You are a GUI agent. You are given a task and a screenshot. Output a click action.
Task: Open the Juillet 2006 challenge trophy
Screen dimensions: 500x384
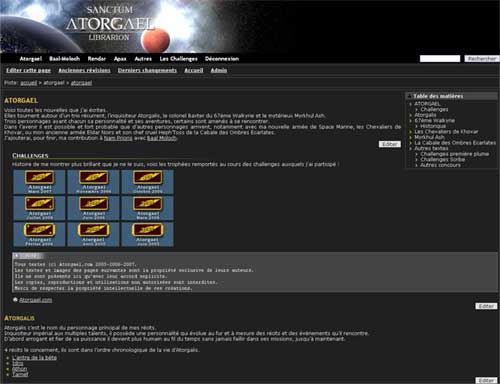[39, 208]
